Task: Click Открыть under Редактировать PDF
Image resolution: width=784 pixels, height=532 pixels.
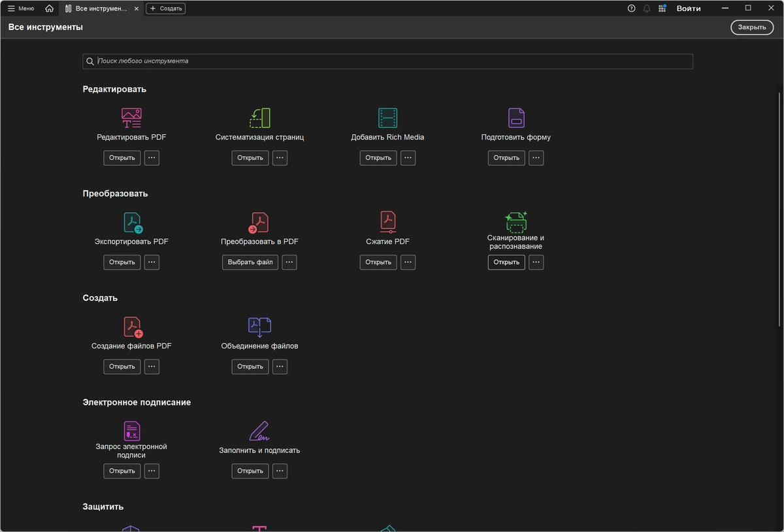Action: 122,158
